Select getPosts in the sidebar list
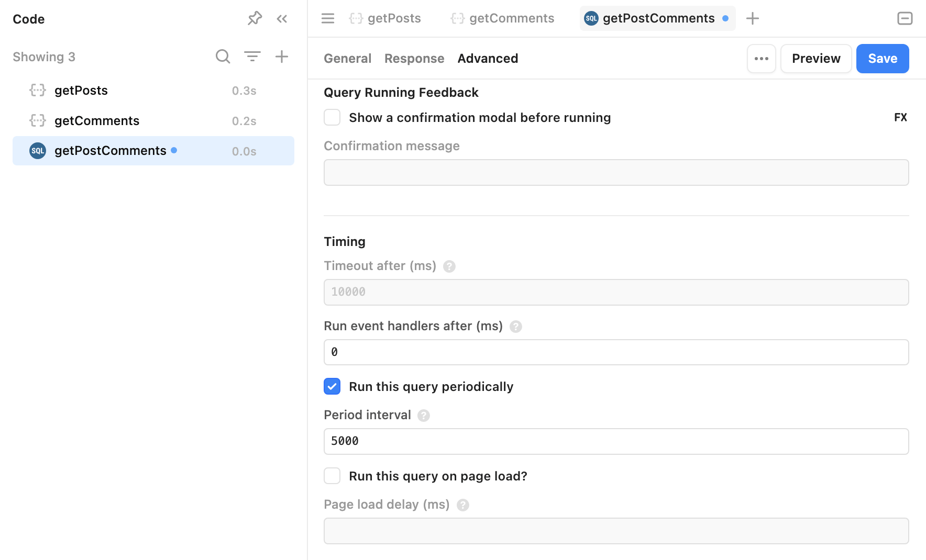This screenshot has width=926, height=560. click(153, 91)
